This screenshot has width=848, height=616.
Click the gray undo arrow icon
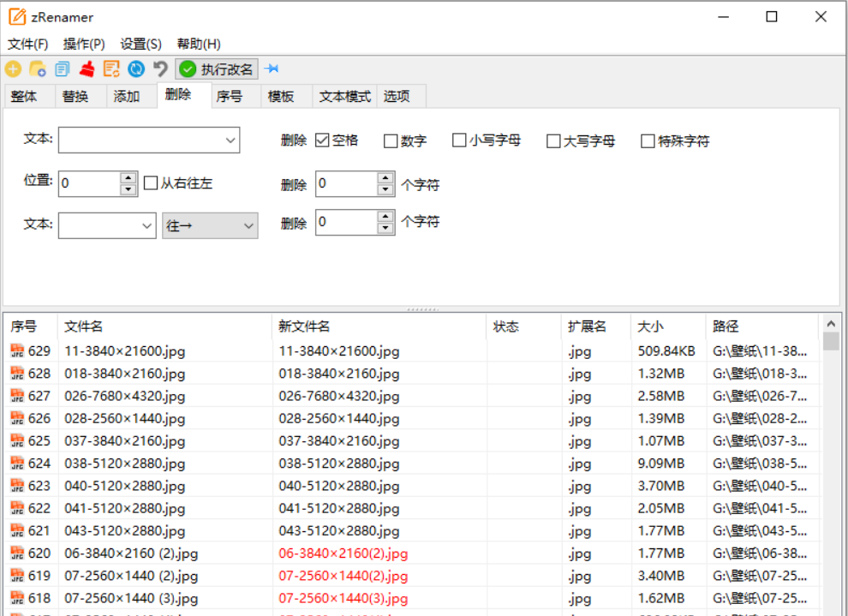(x=161, y=69)
